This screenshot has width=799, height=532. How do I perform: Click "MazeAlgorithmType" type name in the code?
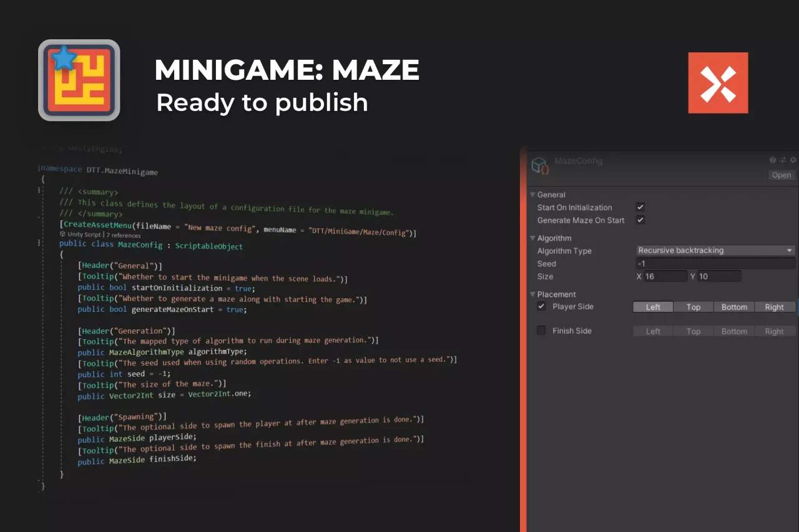pyautogui.click(x=147, y=352)
